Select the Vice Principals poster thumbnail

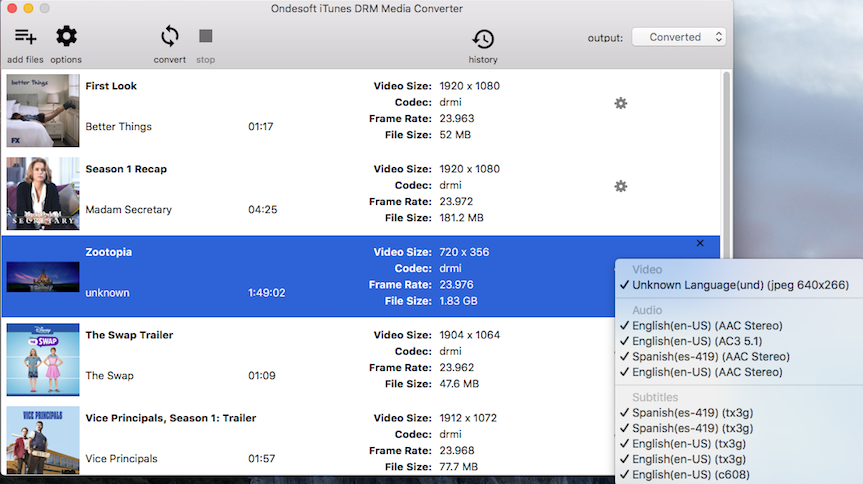point(43,441)
